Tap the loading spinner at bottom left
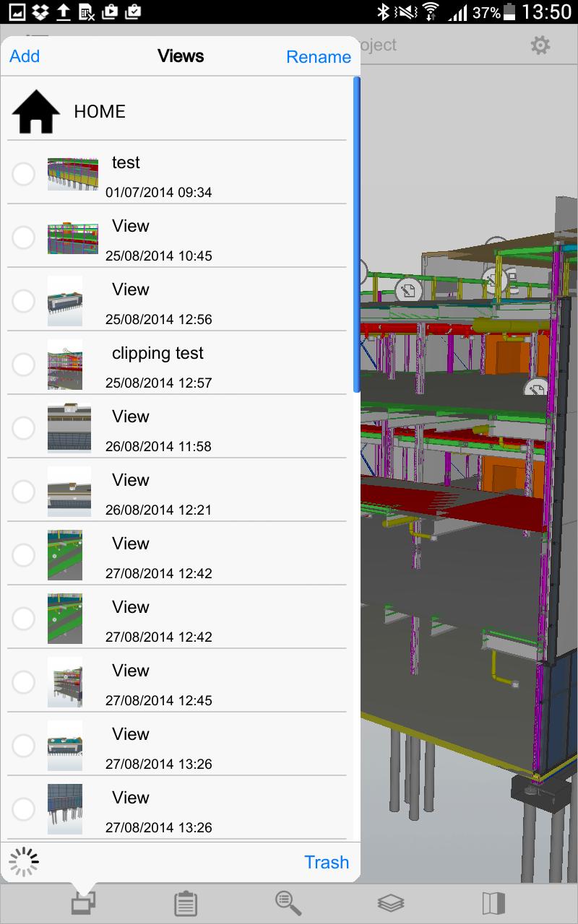The width and height of the screenshot is (578, 924). (24, 861)
